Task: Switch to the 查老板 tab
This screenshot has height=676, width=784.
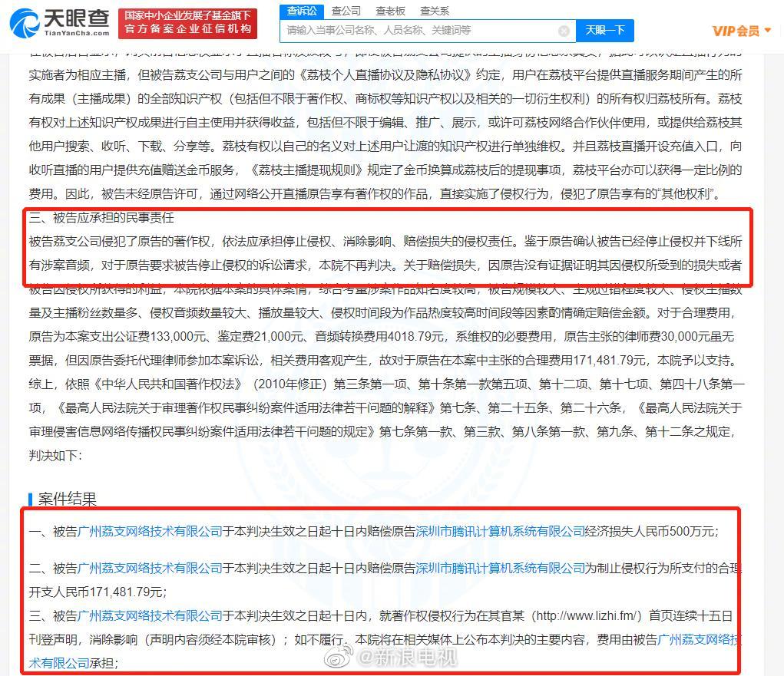Action: [391, 12]
